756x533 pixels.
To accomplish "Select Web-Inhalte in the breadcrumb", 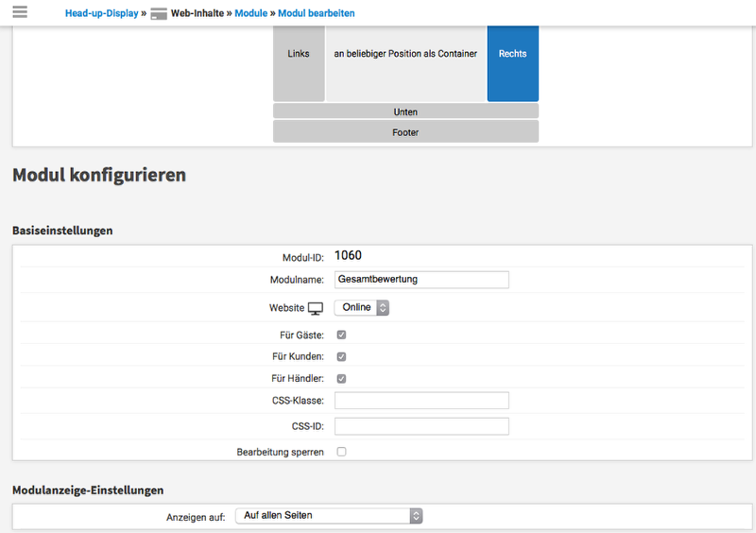I will coord(197,14).
